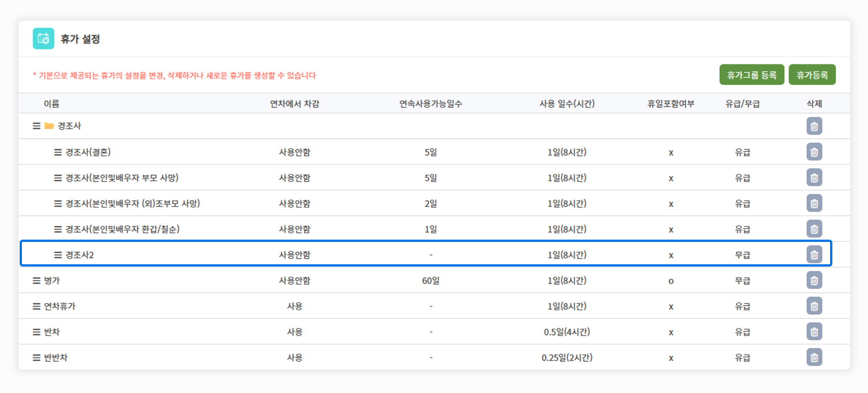Click drag handle of 경조사(본인및배우자 부모 사망)
The width and height of the screenshot is (868, 393).
click(58, 178)
